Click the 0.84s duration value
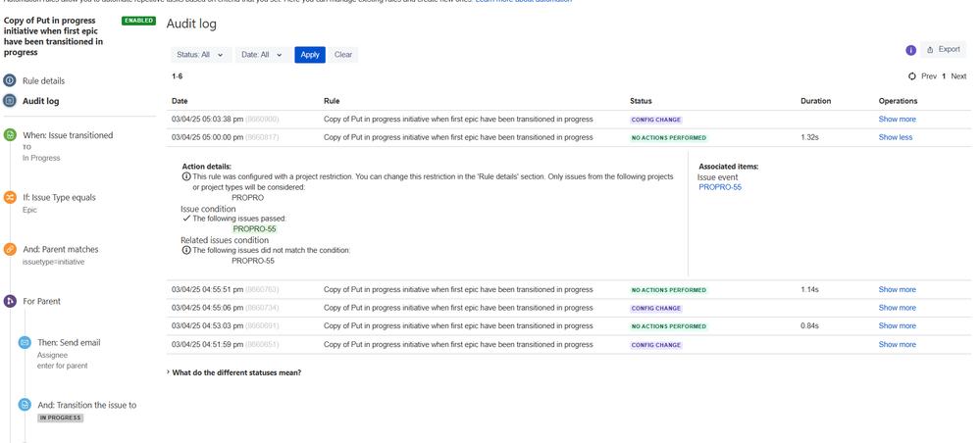The width and height of the screenshot is (980, 443). click(x=810, y=326)
